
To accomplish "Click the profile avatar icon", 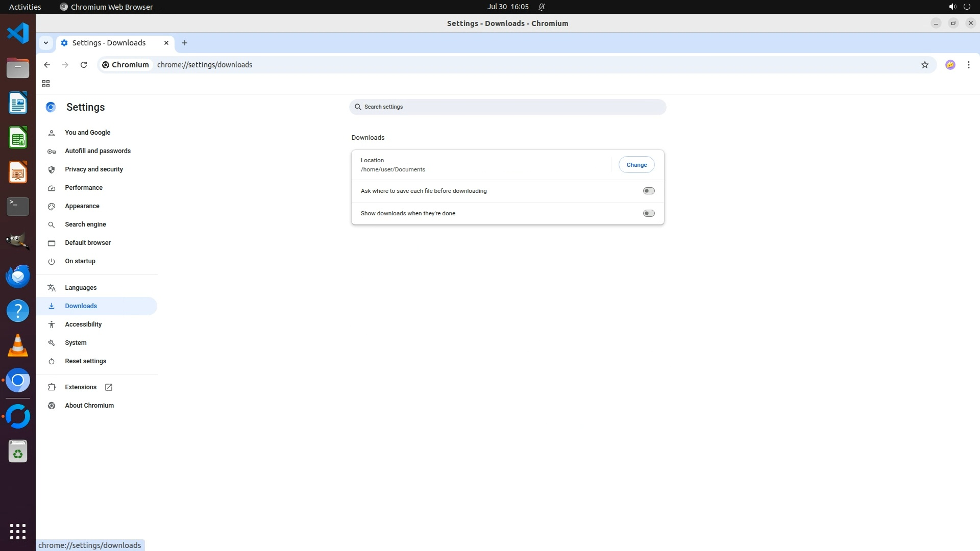I will pos(950,65).
